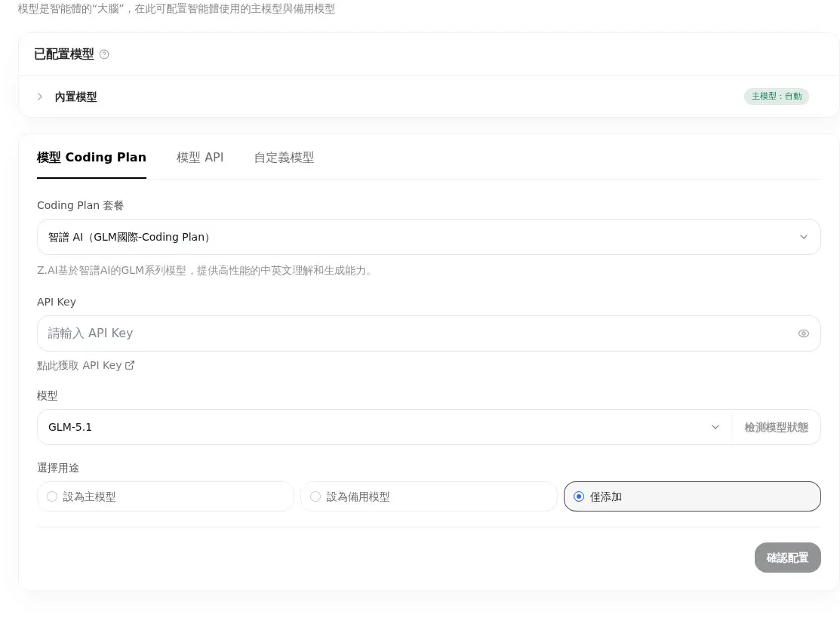Click the 選擇用途 label
This screenshot has width=840, height=639.
click(x=58, y=468)
